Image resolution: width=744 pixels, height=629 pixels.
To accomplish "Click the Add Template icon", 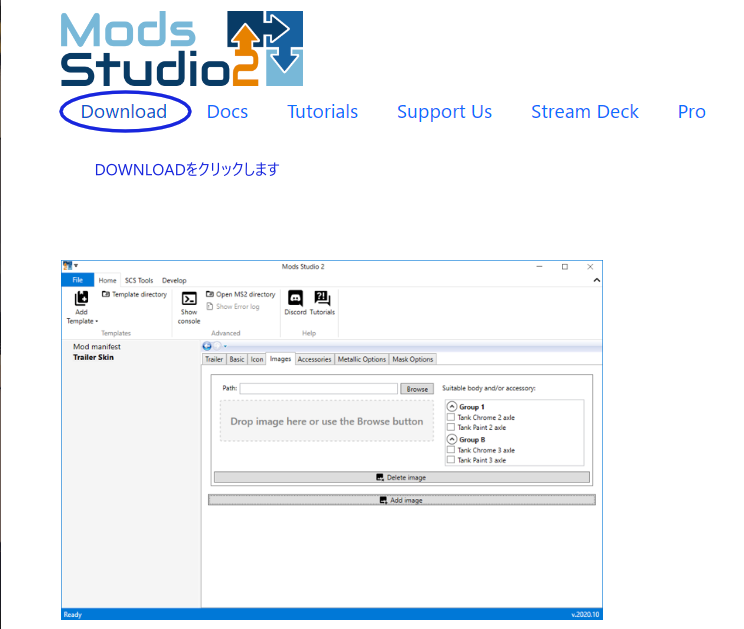I will pos(81,298).
